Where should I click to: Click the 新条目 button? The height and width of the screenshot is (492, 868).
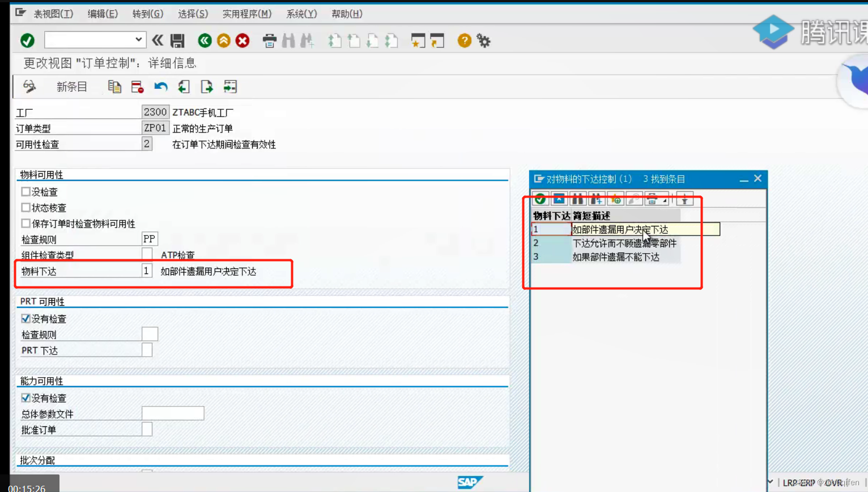(x=72, y=87)
